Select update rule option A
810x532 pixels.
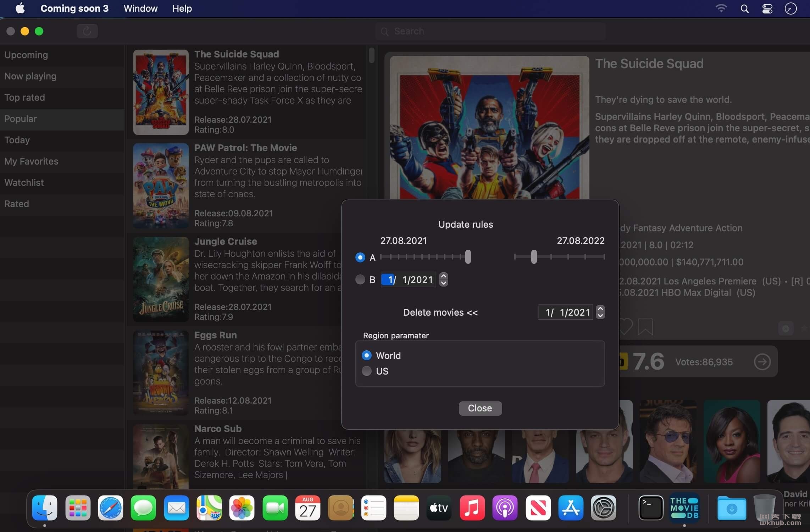360,257
